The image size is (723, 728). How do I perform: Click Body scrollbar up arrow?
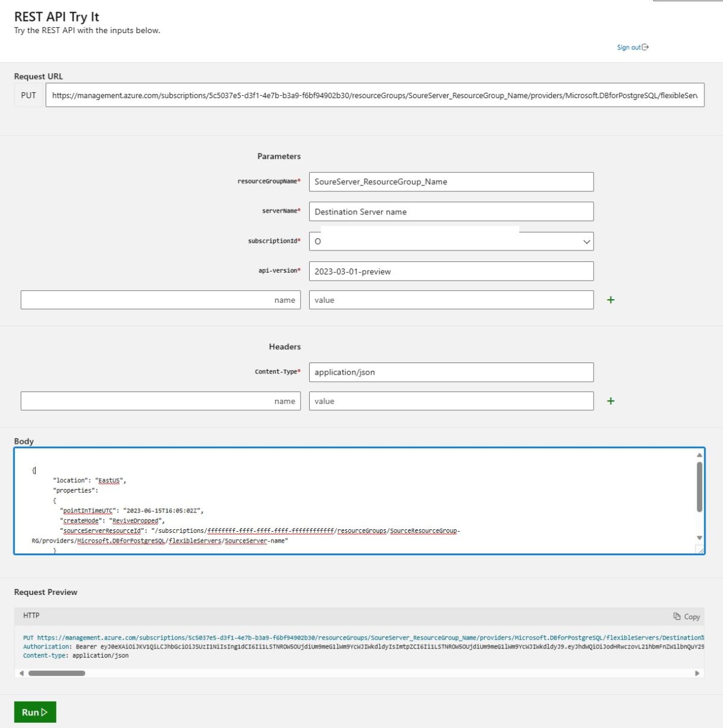tap(700, 455)
